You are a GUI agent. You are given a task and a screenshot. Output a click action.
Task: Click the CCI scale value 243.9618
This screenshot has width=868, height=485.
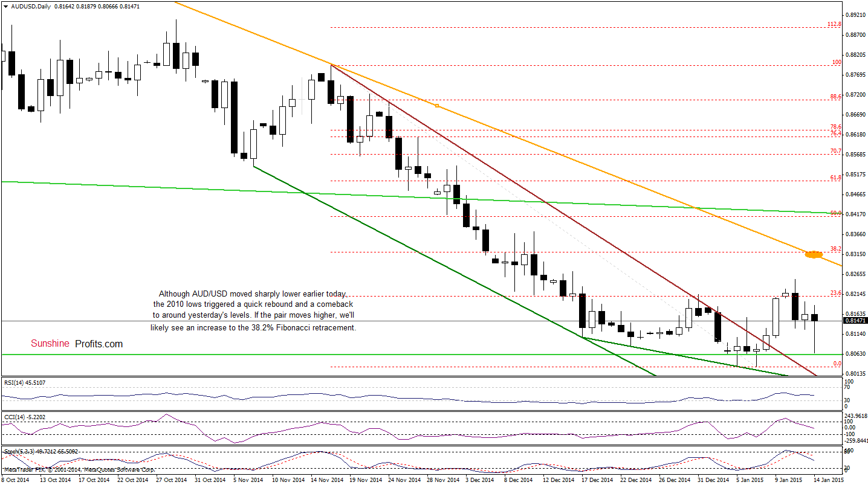click(x=855, y=416)
